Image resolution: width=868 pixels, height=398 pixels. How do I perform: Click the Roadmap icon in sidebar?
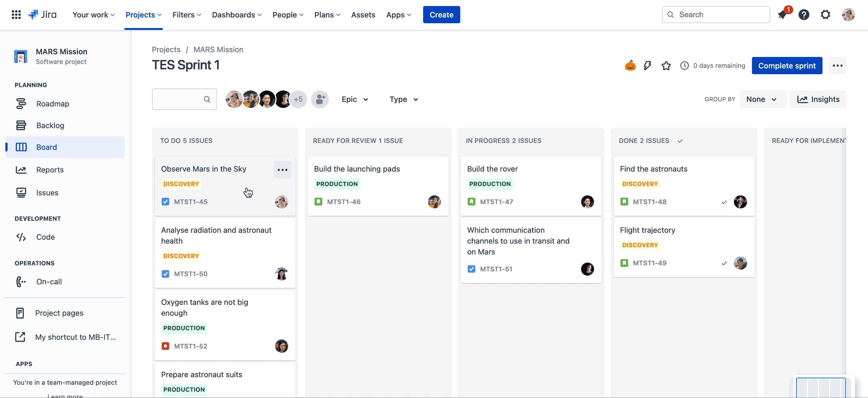pos(20,103)
